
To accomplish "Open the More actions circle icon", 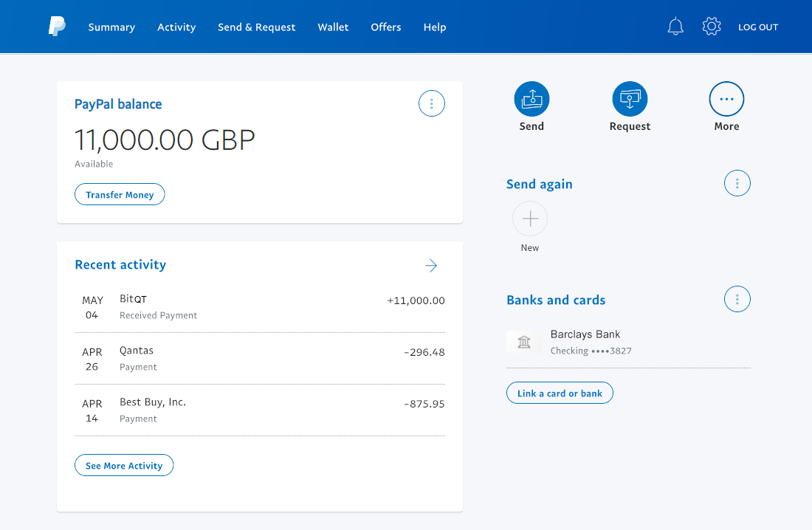I will click(x=726, y=99).
